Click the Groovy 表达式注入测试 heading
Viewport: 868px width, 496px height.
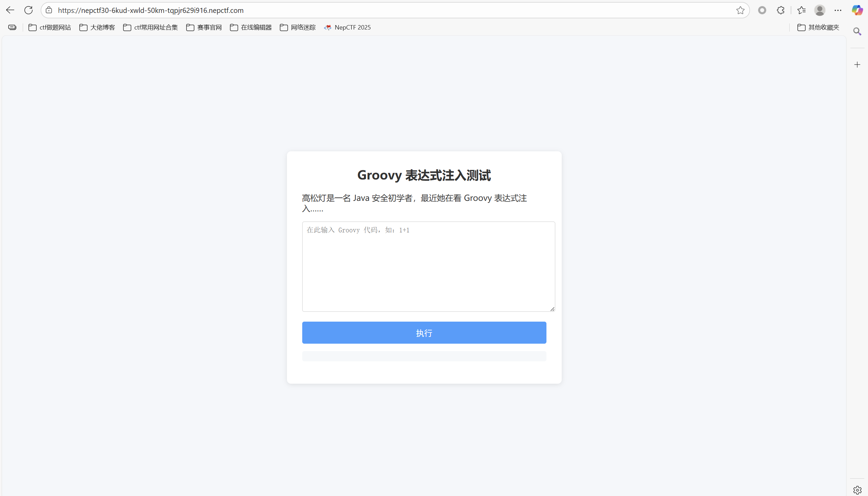click(x=424, y=175)
